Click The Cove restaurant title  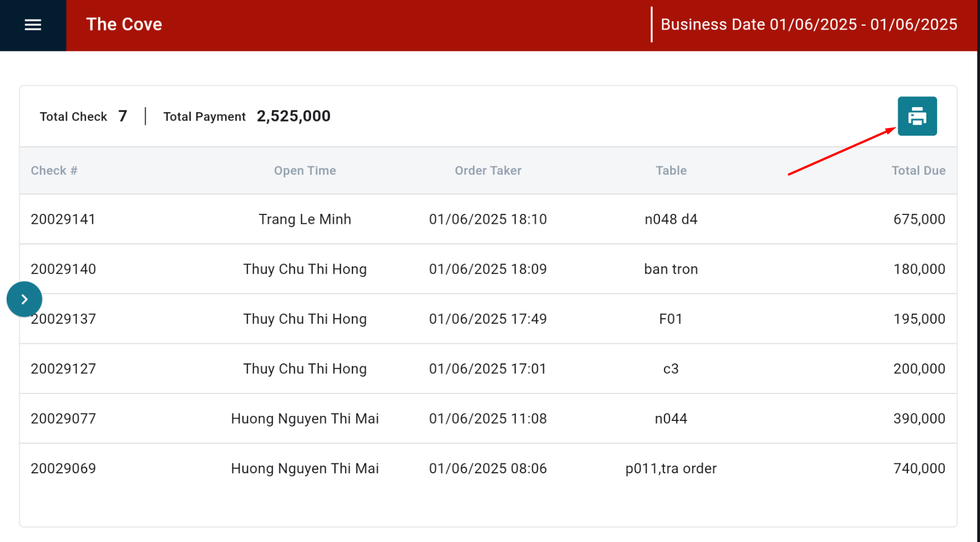(124, 25)
